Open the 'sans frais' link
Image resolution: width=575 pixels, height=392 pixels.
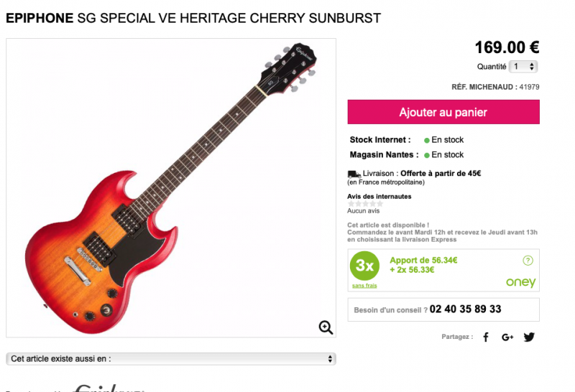coord(364,286)
